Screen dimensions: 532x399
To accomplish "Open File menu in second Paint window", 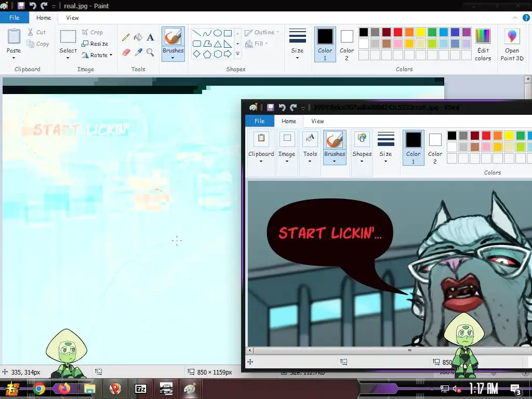I will 260,121.
